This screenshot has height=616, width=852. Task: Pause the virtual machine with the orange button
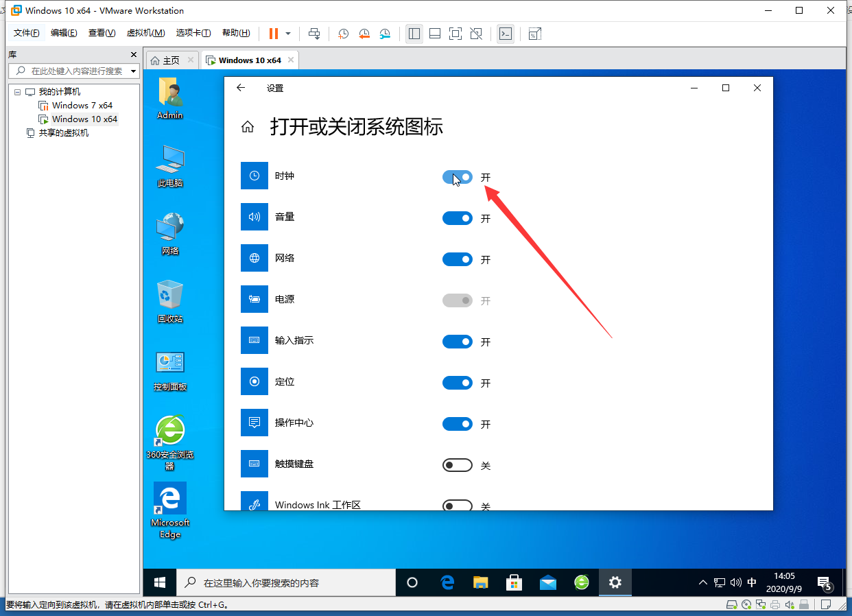[273, 33]
